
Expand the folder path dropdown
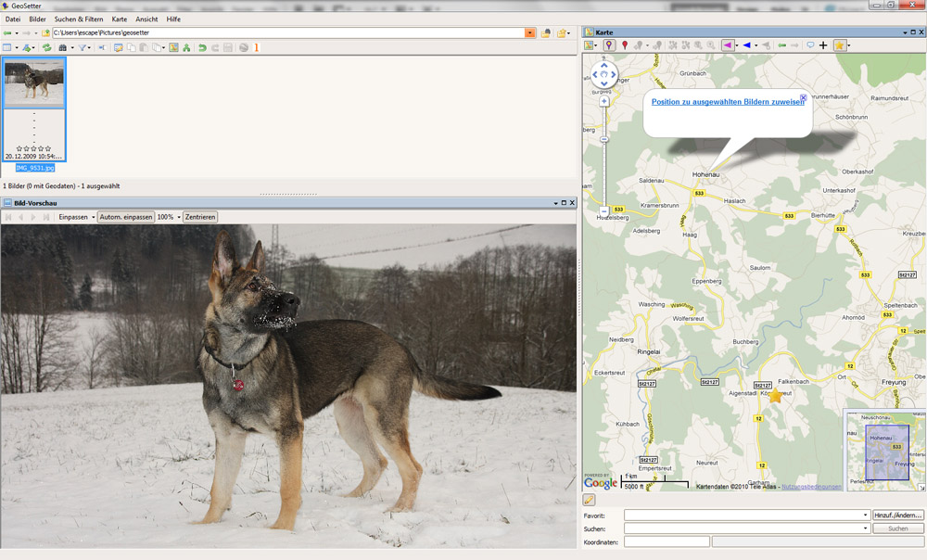[x=529, y=33]
